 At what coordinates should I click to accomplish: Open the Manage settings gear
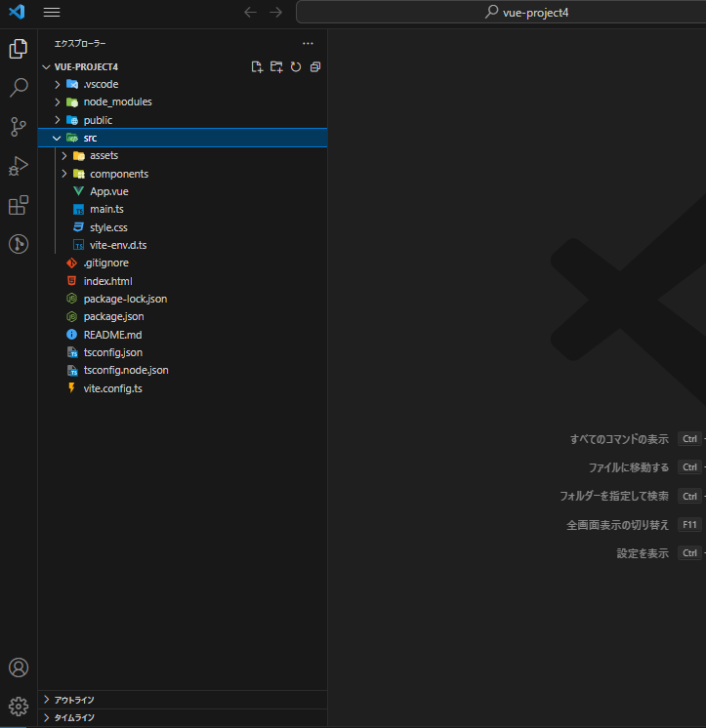19,707
